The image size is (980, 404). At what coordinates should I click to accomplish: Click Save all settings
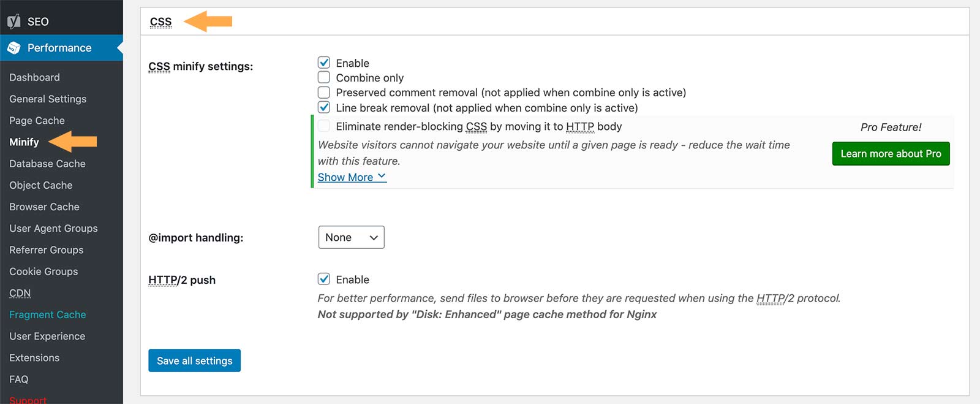[x=194, y=360]
